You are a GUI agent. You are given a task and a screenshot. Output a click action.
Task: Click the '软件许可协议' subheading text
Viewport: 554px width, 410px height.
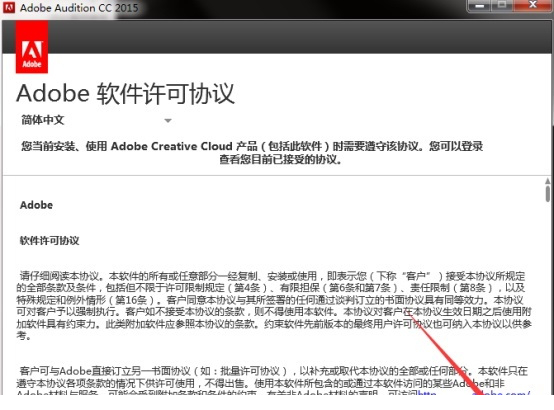49,241
